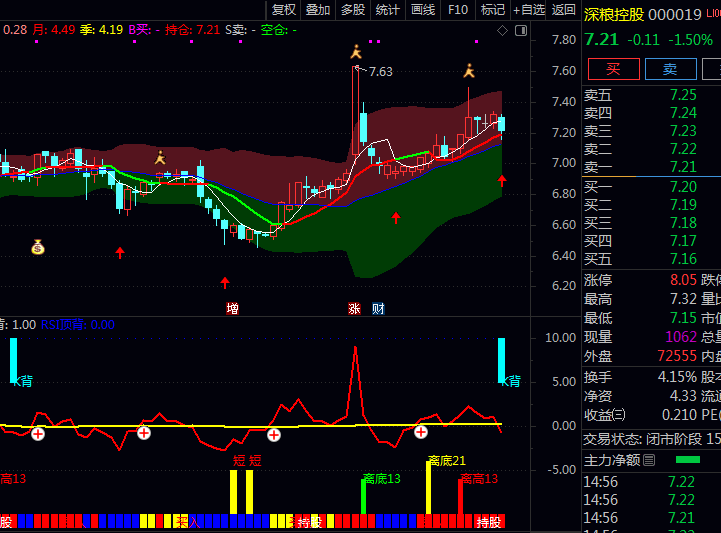Image resolution: width=721 pixels, height=533 pixels.
Task: Click the money bag icon on chart
Action: [x=37, y=247]
